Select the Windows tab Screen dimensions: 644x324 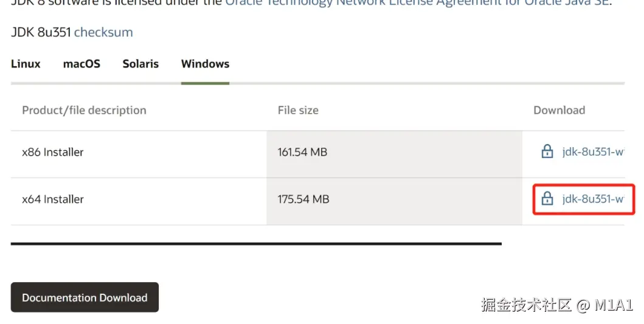point(205,64)
